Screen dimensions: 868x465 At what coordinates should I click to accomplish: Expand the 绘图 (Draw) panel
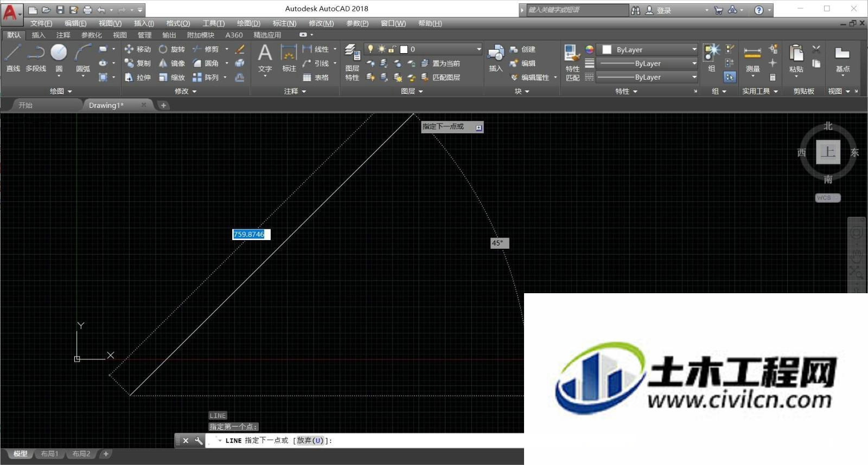61,91
